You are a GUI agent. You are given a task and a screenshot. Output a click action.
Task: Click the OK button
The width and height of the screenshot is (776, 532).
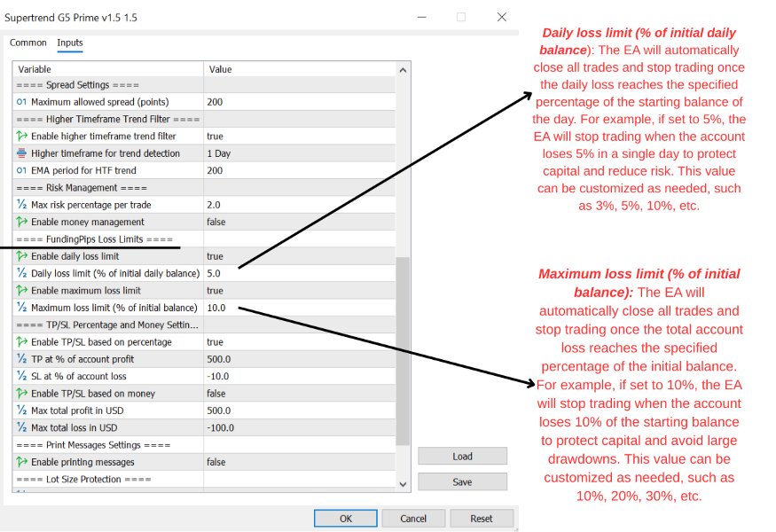pyautogui.click(x=346, y=518)
